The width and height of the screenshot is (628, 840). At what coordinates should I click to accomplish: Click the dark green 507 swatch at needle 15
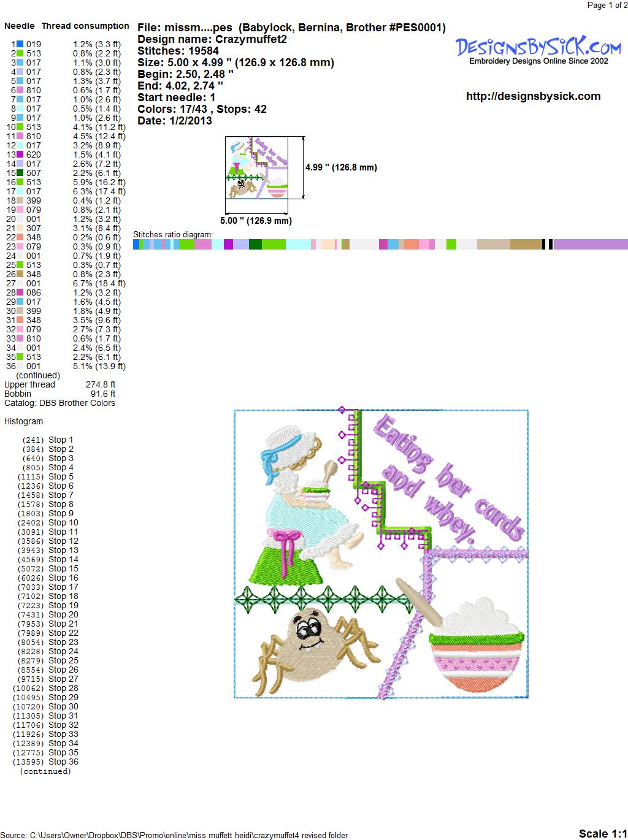click(20, 173)
